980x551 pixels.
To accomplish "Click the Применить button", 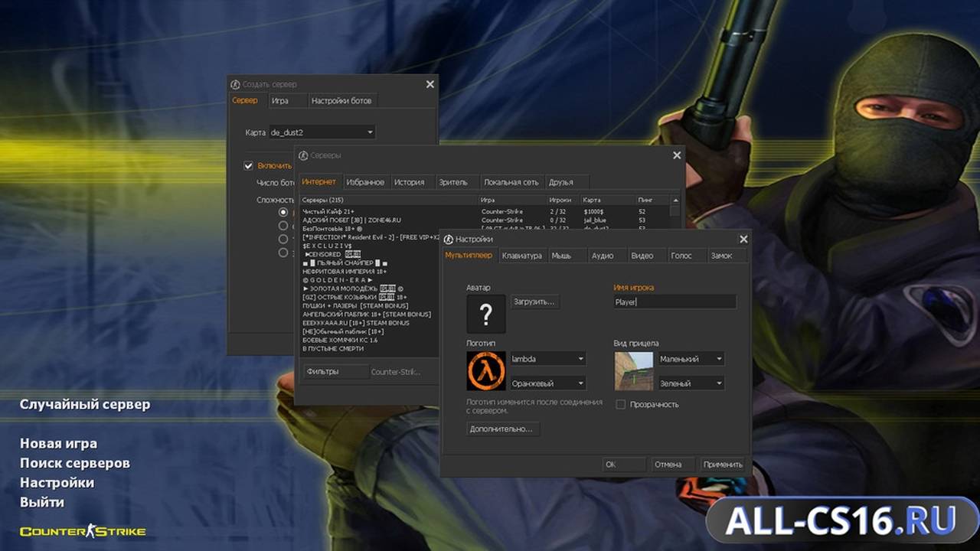I will [x=723, y=464].
